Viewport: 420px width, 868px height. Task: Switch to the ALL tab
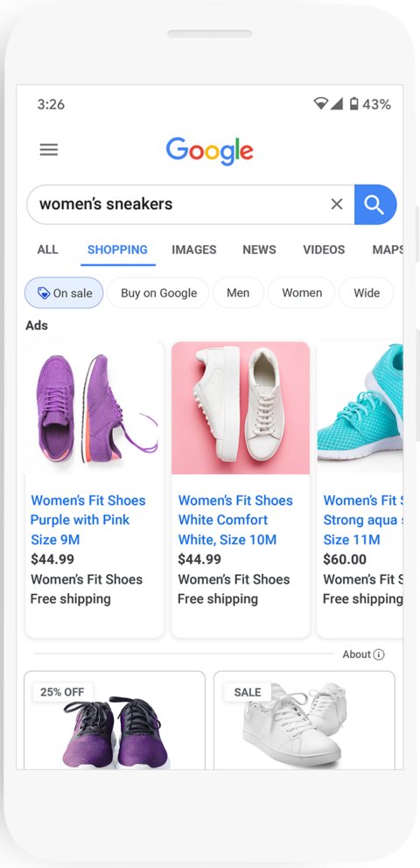(x=47, y=249)
